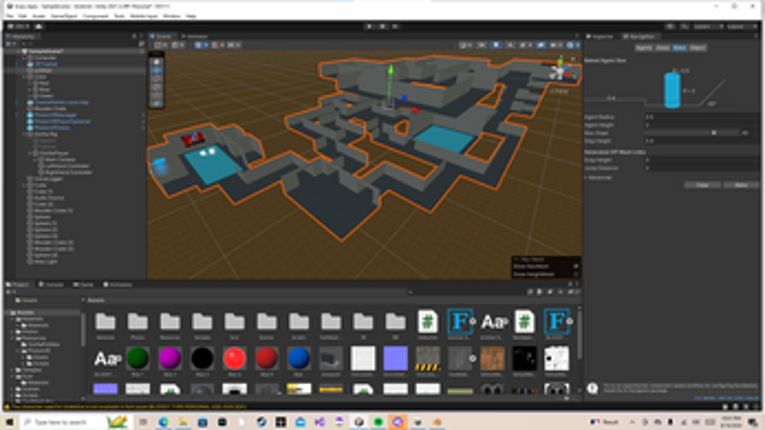Open the first folder in Assets grid
765x430 pixels.
click(106, 322)
